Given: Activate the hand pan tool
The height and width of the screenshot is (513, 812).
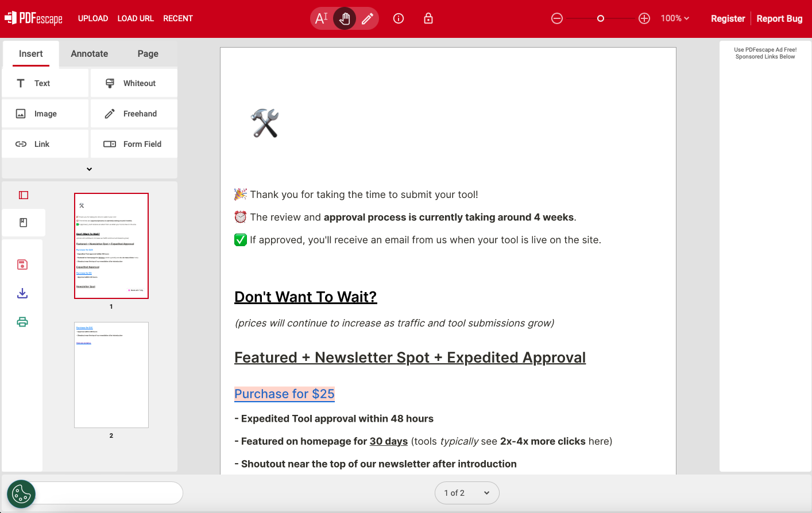Looking at the screenshot, I should point(345,18).
